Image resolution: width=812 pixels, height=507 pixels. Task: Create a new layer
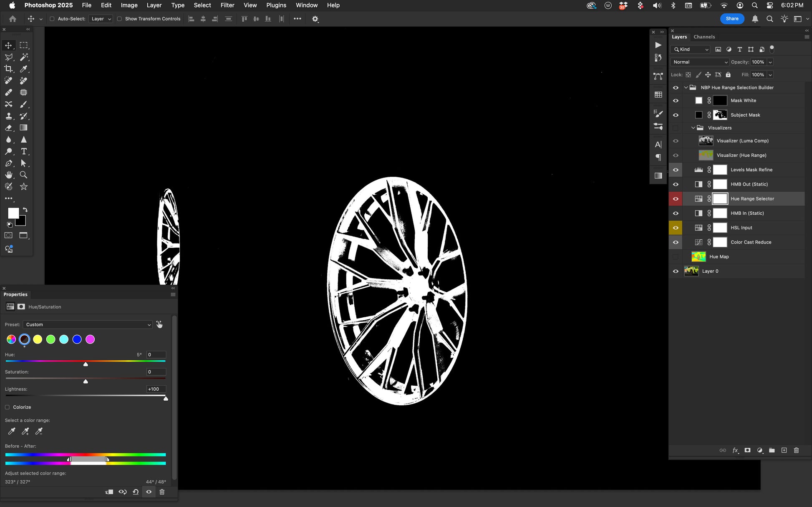tap(784, 450)
